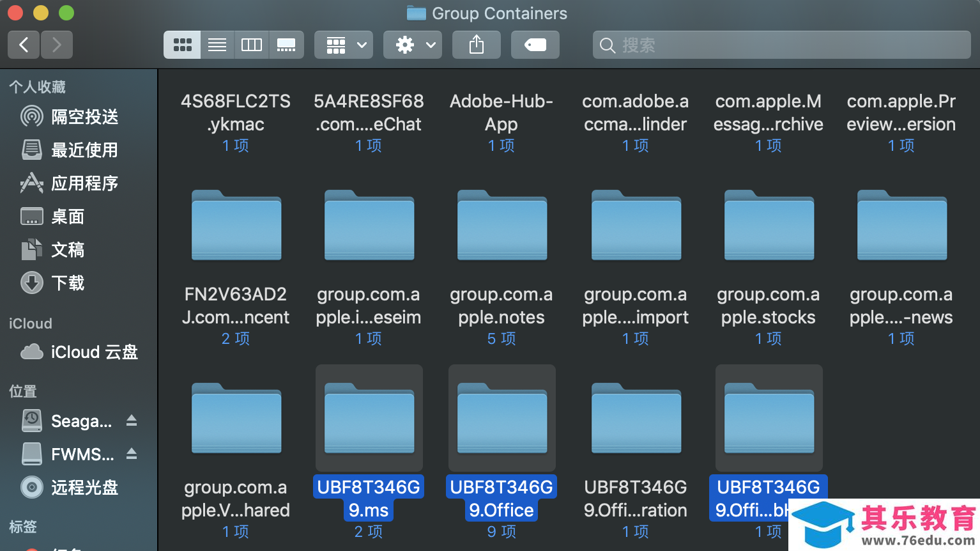The image size is (980, 551).
Task: Open the gear action menu
Action: (x=413, y=45)
